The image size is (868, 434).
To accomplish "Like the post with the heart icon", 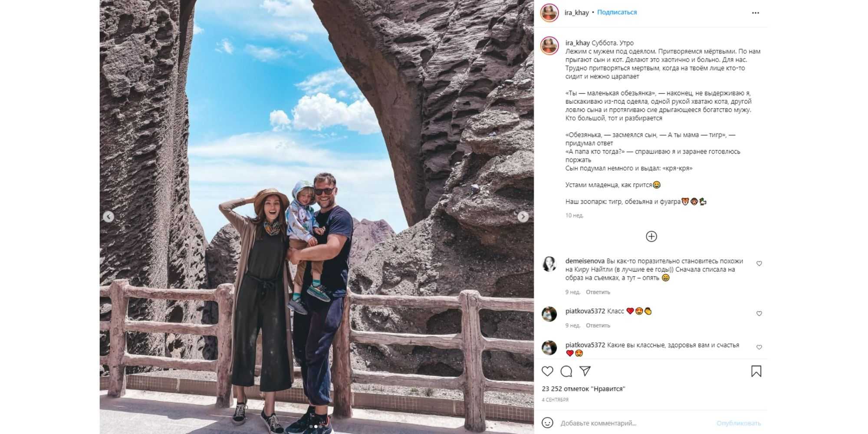I will [547, 371].
